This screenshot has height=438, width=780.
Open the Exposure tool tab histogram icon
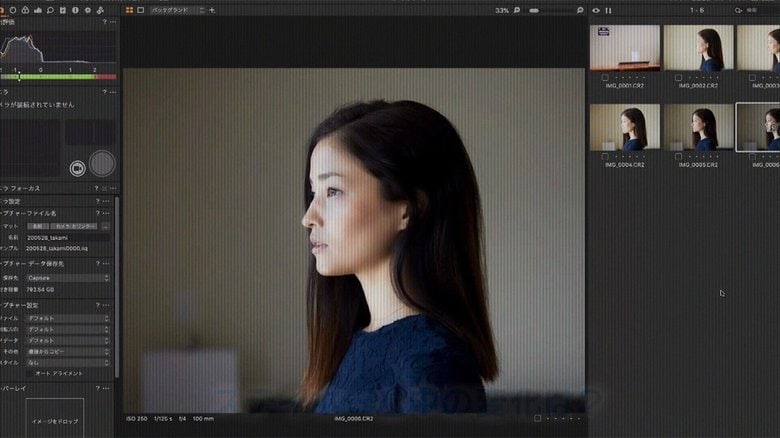(x=38, y=10)
